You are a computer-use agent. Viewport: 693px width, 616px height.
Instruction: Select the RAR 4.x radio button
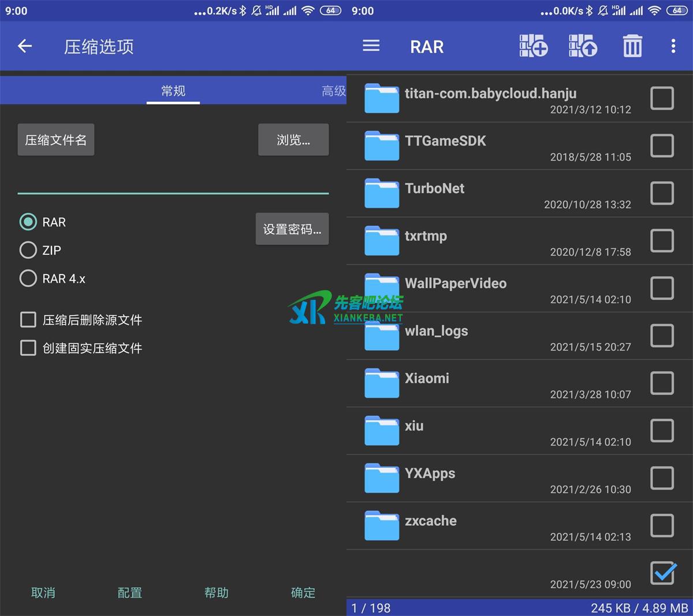(x=28, y=279)
